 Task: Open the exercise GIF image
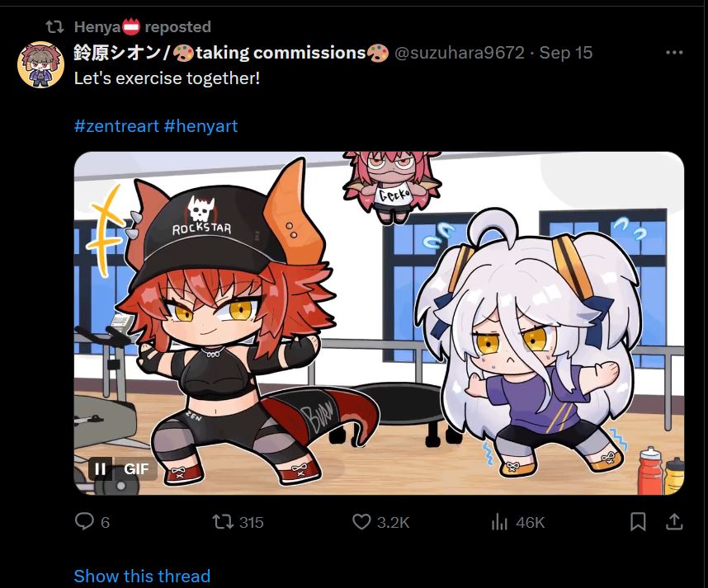(x=379, y=323)
